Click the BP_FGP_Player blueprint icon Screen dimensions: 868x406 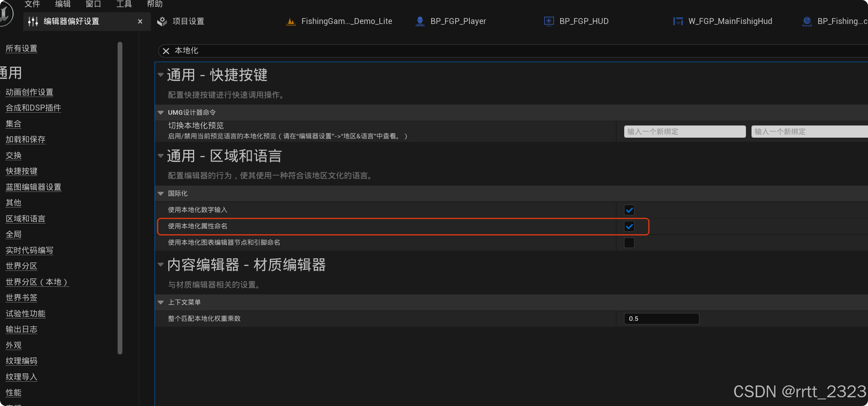[420, 22]
